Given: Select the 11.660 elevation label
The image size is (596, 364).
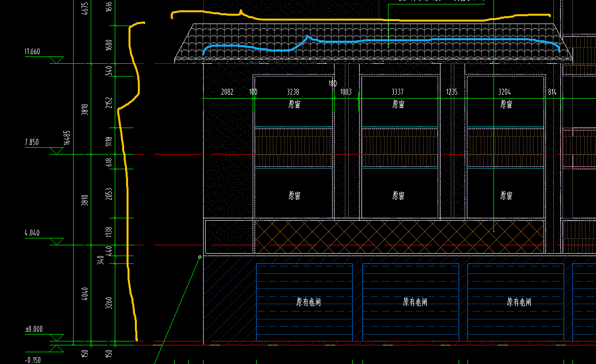Looking at the screenshot, I should tap(32, 52).
